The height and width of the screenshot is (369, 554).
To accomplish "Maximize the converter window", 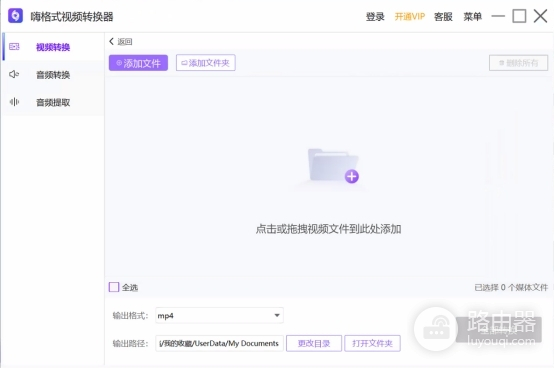I will (519, 16).
